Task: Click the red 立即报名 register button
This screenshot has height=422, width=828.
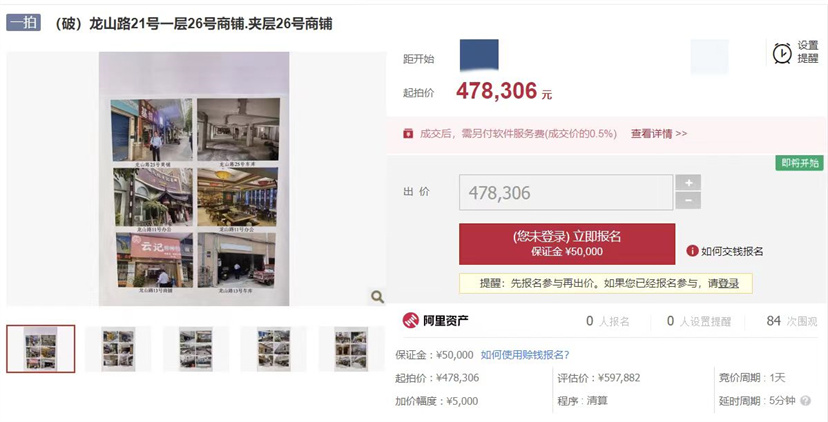Action: (x=567, y=244)
